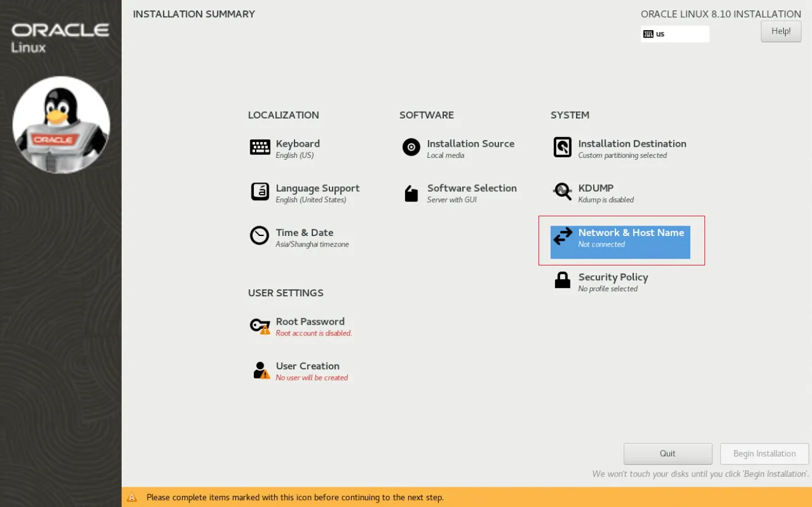Select the Language Support globe icon
Image resolution: width=812 pixels, height=507 pixels.
click(259, 191)
